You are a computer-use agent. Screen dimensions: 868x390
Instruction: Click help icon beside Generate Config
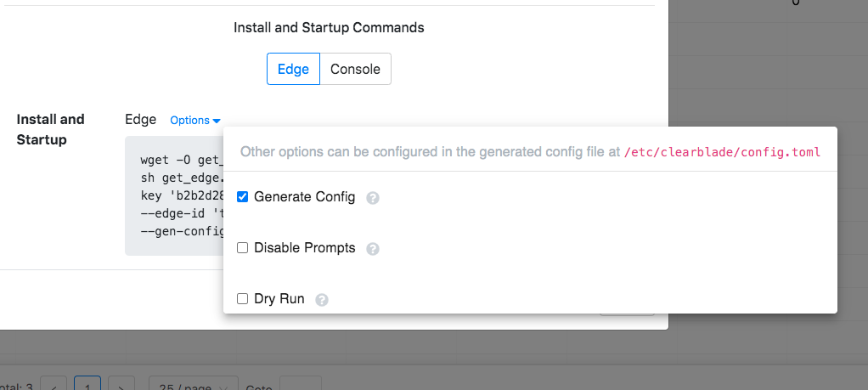(x=372, y=198)
